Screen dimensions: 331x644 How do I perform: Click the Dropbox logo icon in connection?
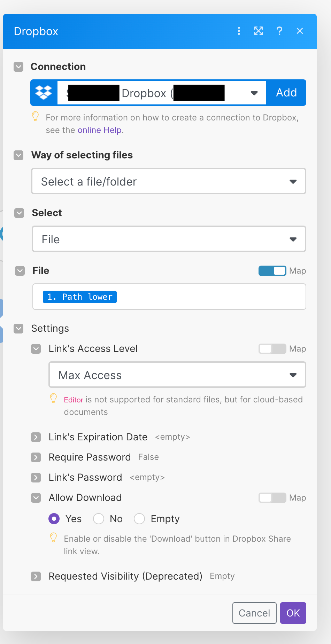(44, 93)
